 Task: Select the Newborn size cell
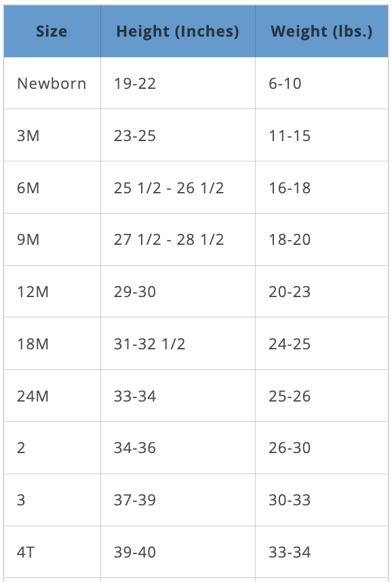[52, 83]
